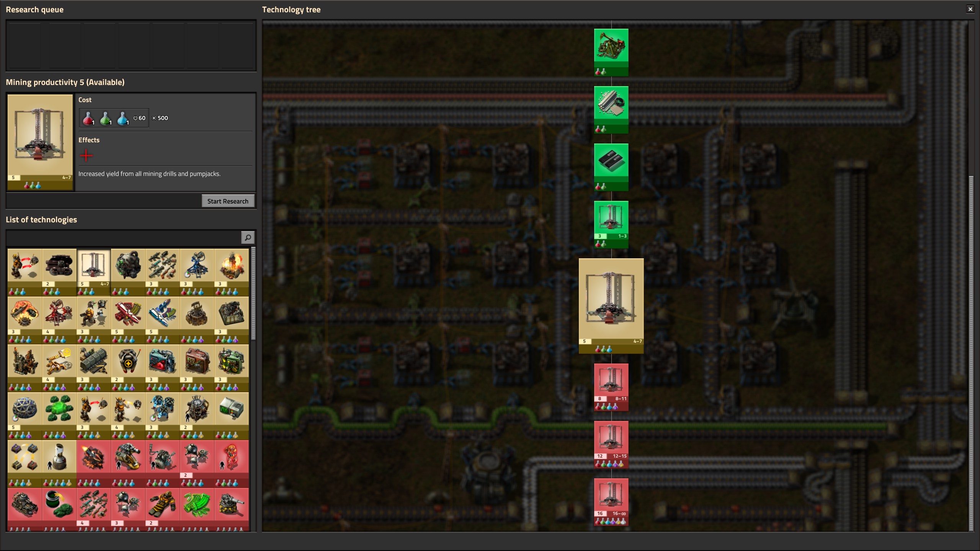Select the Plastics node in technology tree

coord(611,110)
